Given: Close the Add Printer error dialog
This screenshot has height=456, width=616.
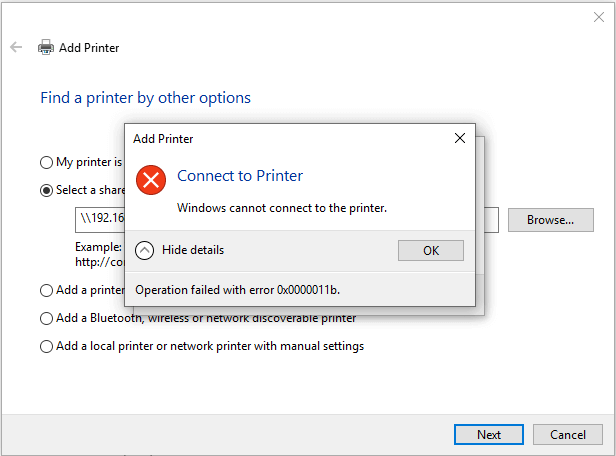Looking at the screenshot, I should point(459,139).
